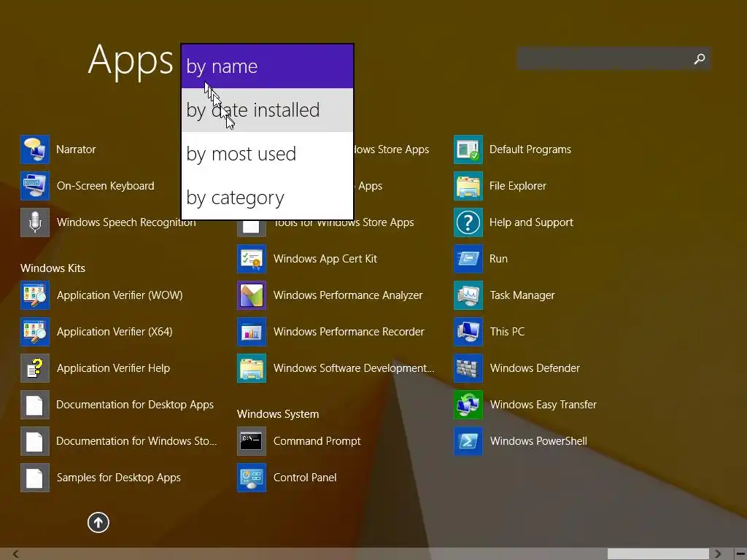Select 'by name' sort option
The height and width of the screenshot is (560, 747).
[267, 66]
